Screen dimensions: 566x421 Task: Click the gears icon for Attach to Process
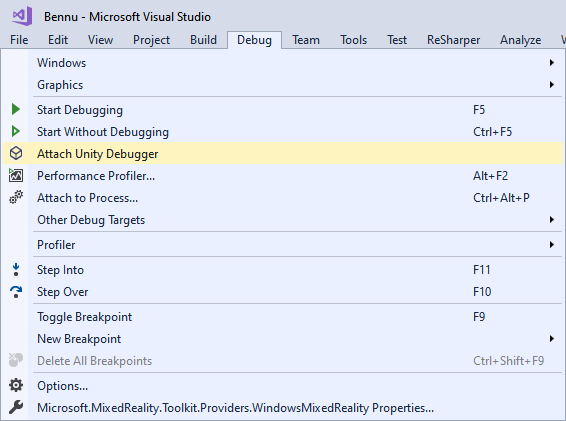[16, 197]
